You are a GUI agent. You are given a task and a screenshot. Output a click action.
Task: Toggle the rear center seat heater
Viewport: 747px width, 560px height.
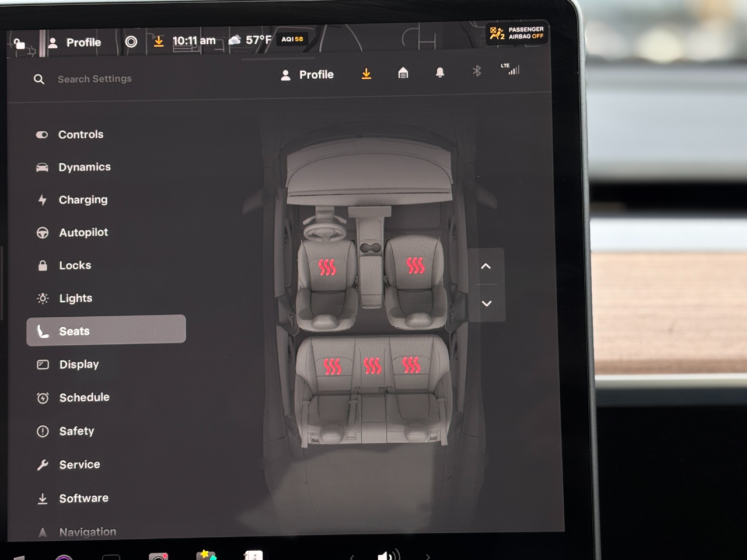click(x=372, y=366)
